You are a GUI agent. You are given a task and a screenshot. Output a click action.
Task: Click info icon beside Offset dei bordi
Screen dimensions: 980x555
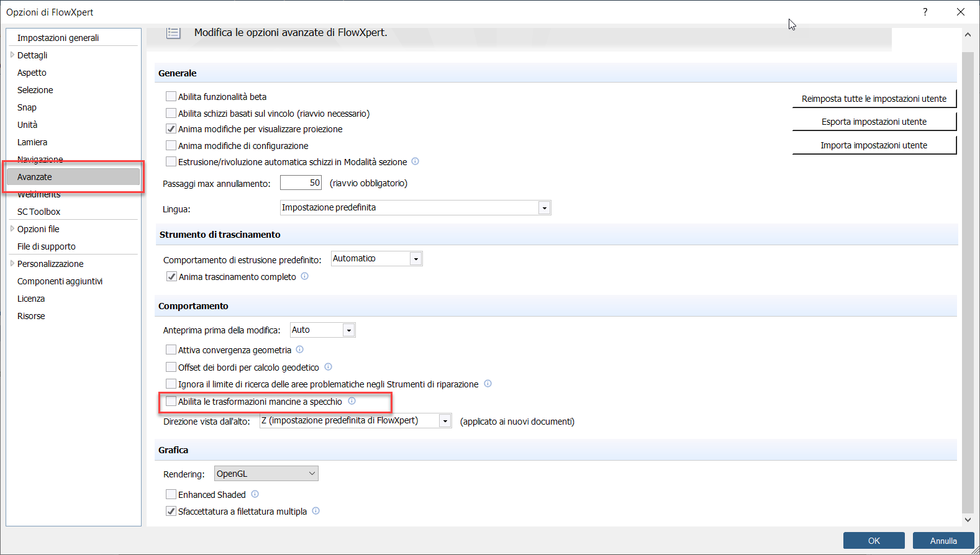coord(329,367)
